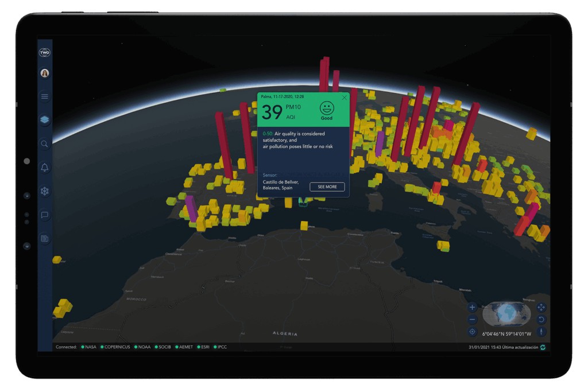The height and width of the screenshot is (392, 588).
Task: Expand the hamburger menu in sidebar
Action: 45,96
